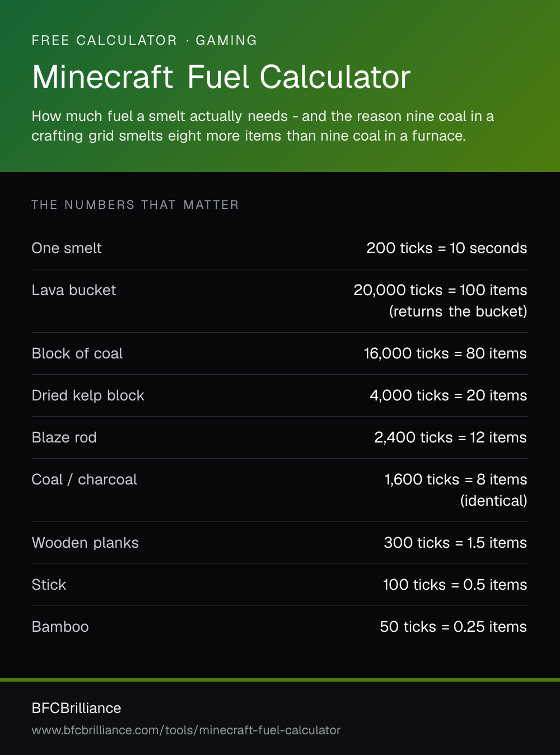Open the bfcbrilliance.com calculator URL

pos(186,730)
